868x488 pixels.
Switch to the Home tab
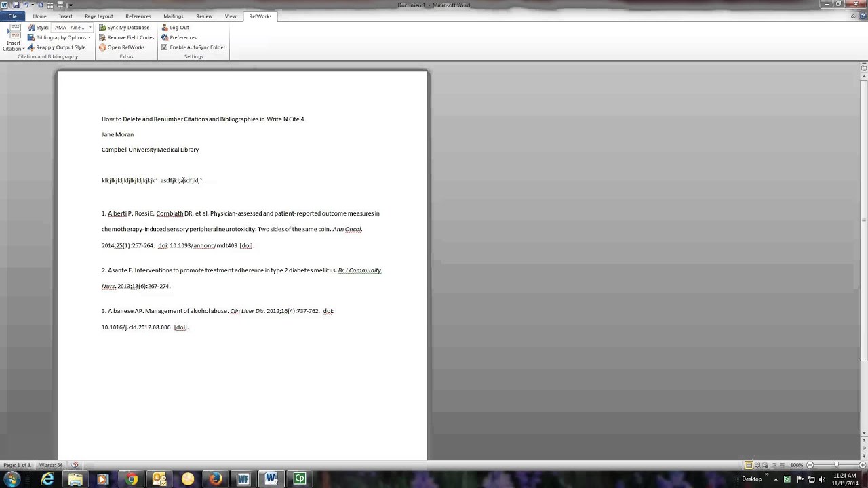point(40,16)
